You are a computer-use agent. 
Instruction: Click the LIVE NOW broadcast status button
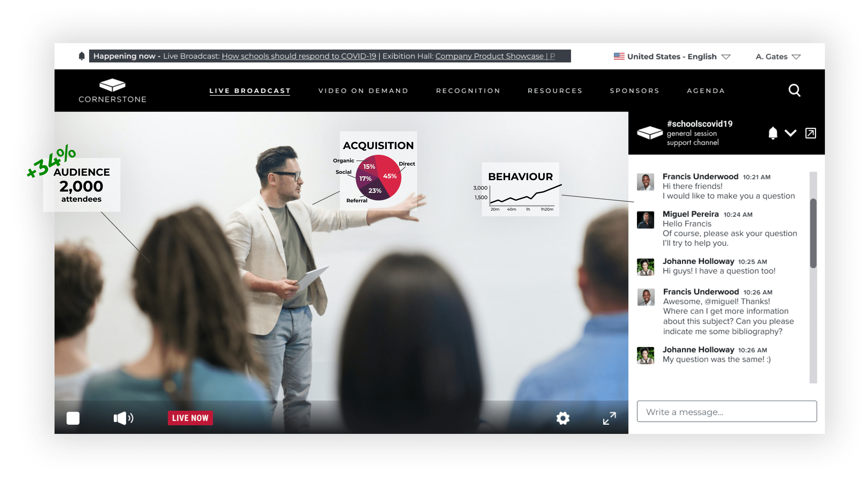[189, 418]
